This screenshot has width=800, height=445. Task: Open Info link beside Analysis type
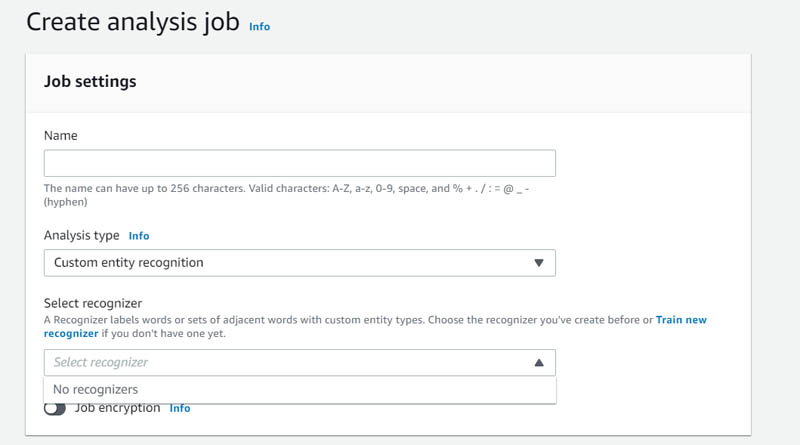pyautogui.click(x=139, y=236)
